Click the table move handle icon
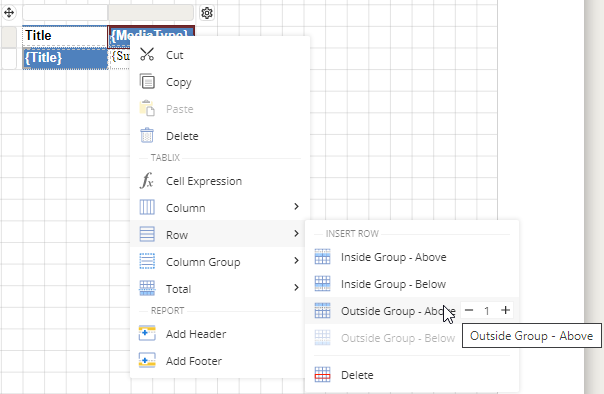This screenshot has height=394, width=604. [x=9, y=13]
